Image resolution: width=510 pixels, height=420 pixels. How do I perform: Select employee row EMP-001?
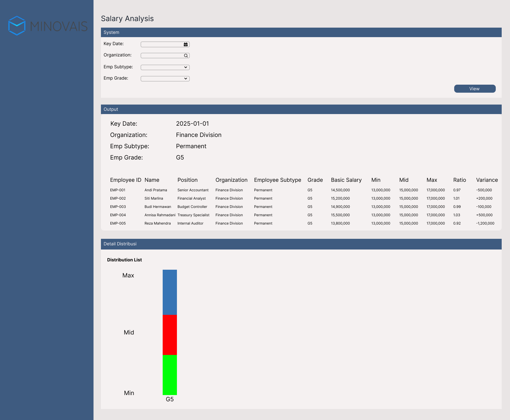118,190
